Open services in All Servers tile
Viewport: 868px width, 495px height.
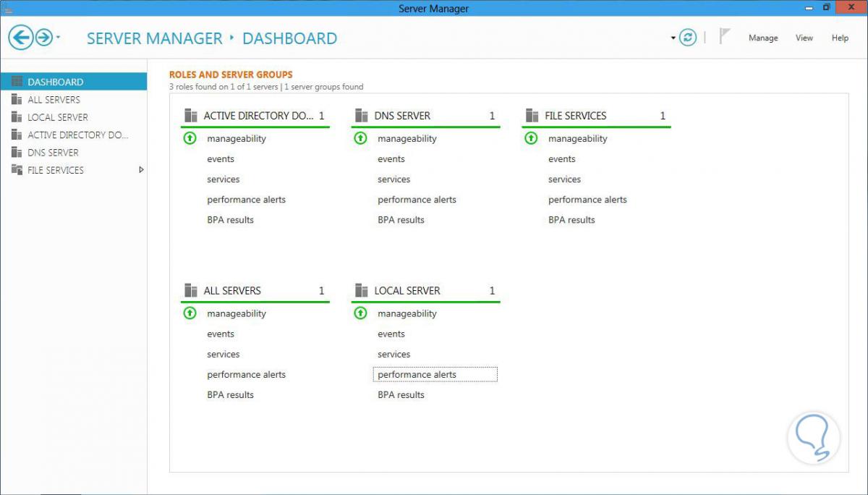coord(223,355)
